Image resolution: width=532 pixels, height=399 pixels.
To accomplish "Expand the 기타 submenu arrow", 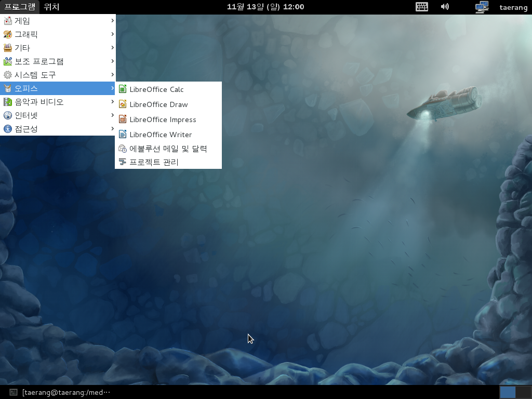I will tap(112, 48).
